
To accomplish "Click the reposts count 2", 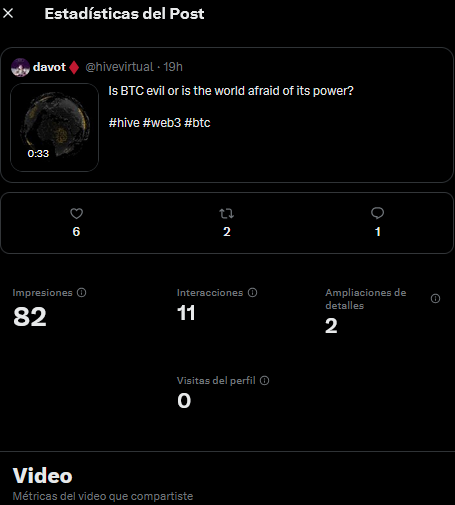I will click(x=227, y=232).
